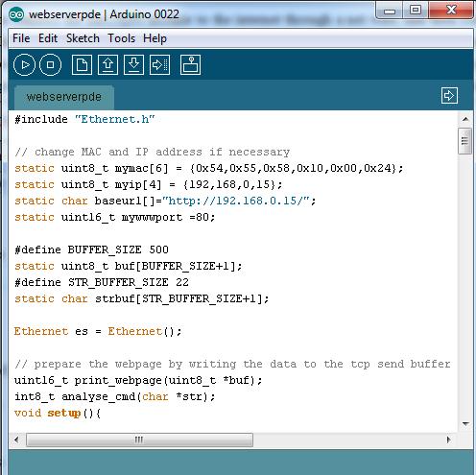Screen dimensions: 476x475
Task: Create a new sketch with New icon
Action: [82, 65]
